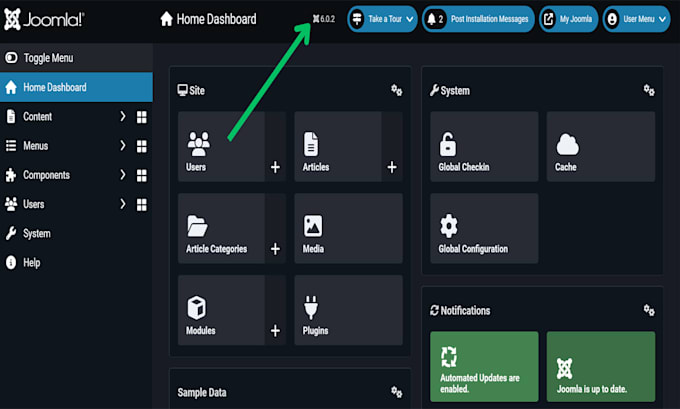Open the Users quick icon tile

pos(222,147)
